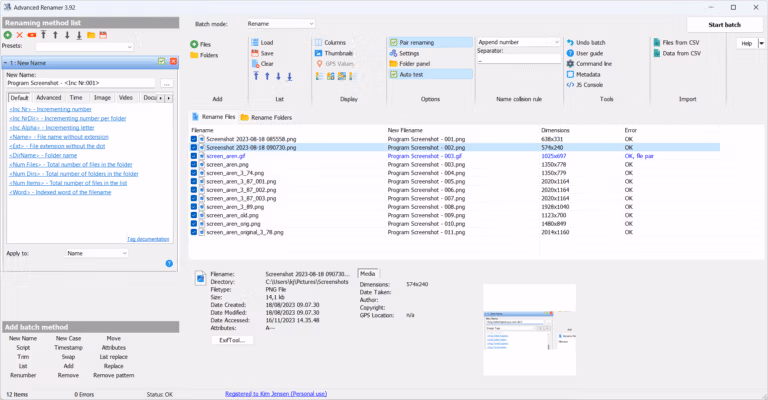Select the Media tab in file info
Image resolution: width=768 pixels, height=400 pixels.
(x=367, y=274)
